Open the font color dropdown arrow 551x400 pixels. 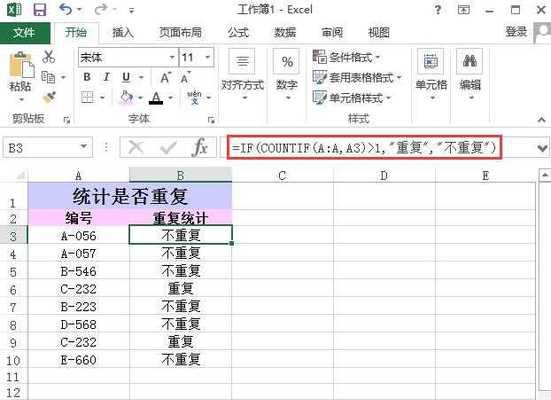pos(170,98)
